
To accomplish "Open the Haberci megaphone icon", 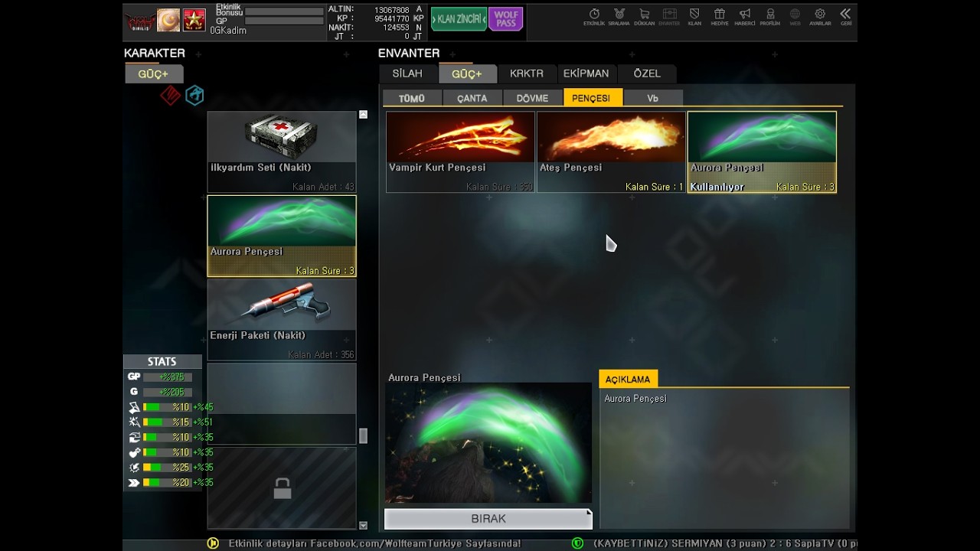I will pos(745,17).
